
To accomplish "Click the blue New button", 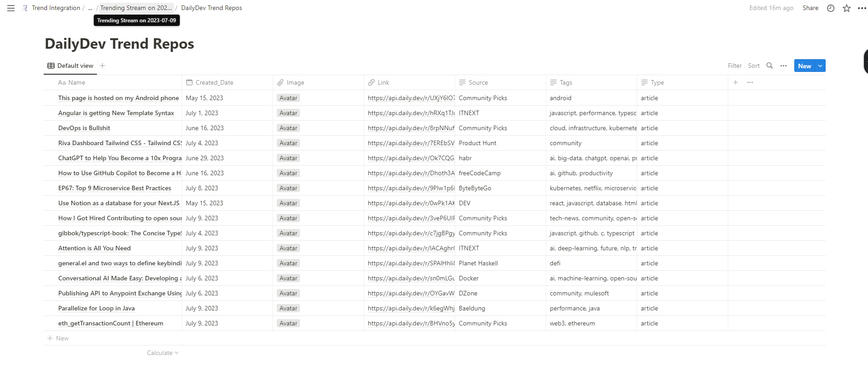I will click(804, 66).
